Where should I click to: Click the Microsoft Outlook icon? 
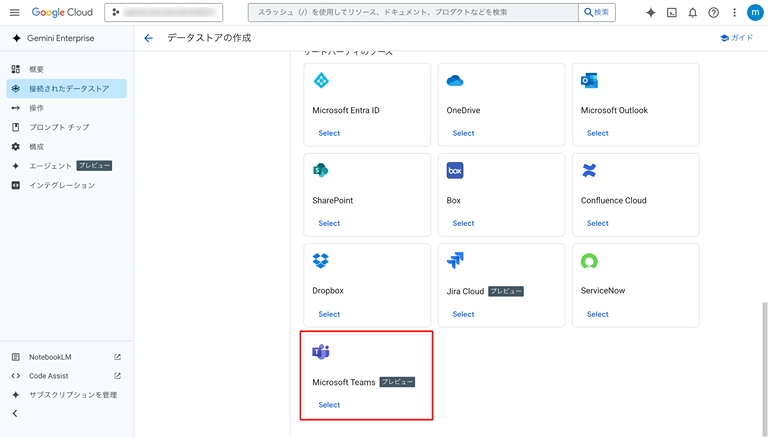pos(589,80)
